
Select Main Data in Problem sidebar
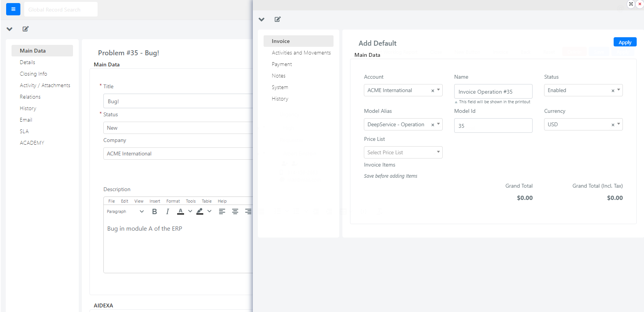tap(42, 51)
